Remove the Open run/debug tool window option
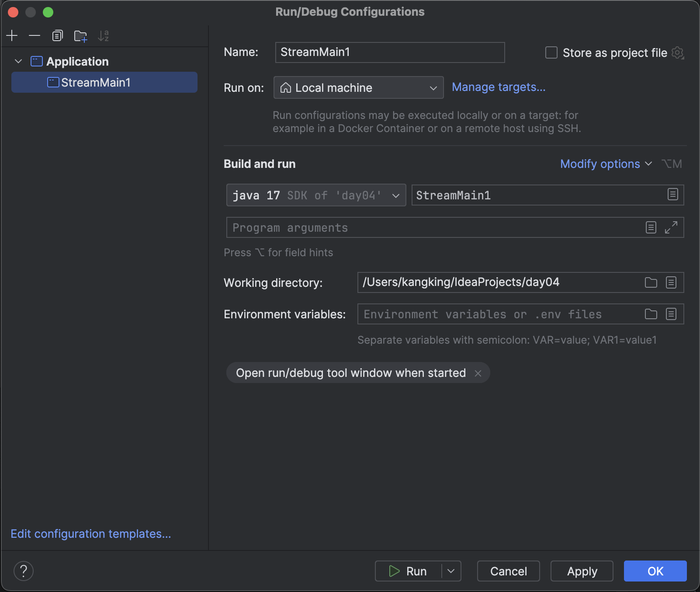700x592 pixels. [x=478, y=373]
